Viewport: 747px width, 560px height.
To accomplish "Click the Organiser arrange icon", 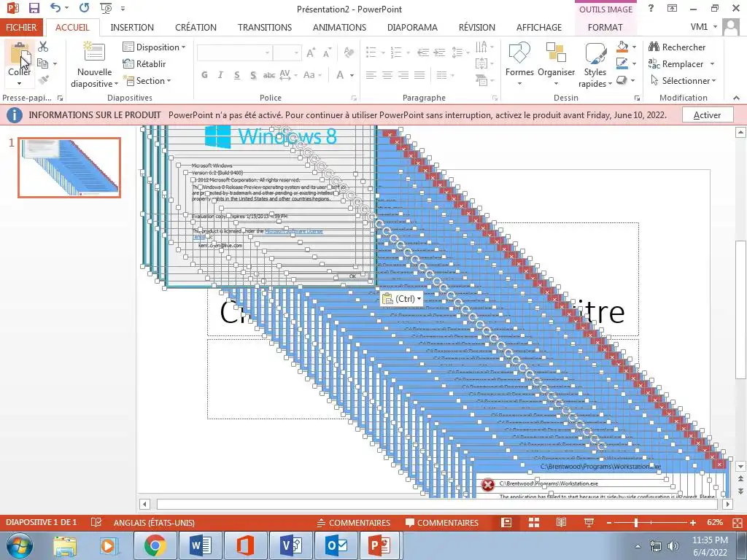I will 556,52.
